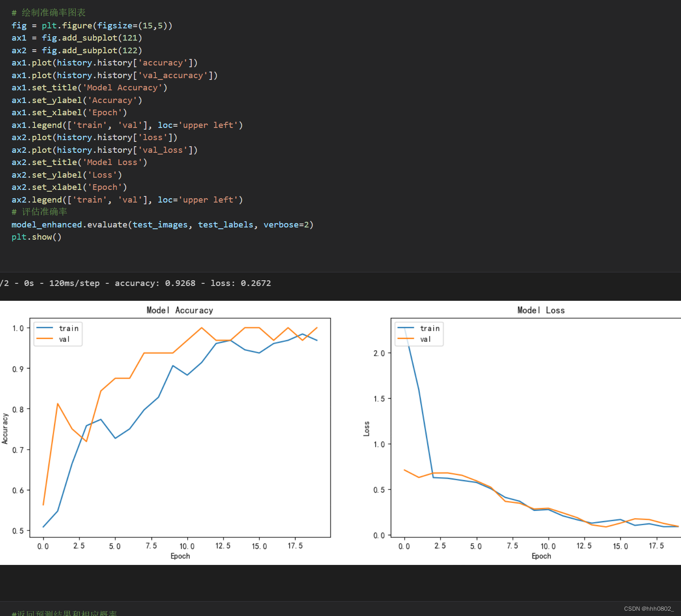Click the line ax1.plot(history.history['val_accuracy'])

click(x=114, y=76)
